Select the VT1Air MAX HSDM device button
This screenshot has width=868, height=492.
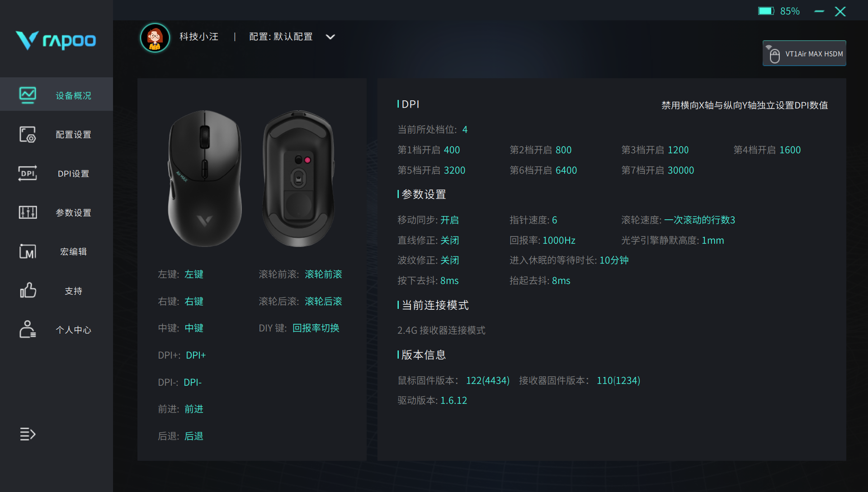pyautogui.click(x=804, y=53)
